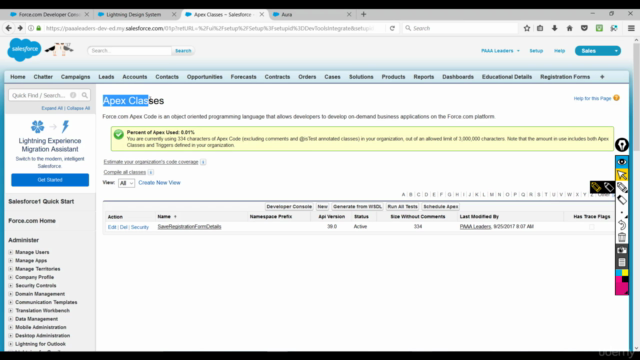Screen dimensions: 640x360
Task: Click the annotation trash bin icon
Action: tap(622, 238)
